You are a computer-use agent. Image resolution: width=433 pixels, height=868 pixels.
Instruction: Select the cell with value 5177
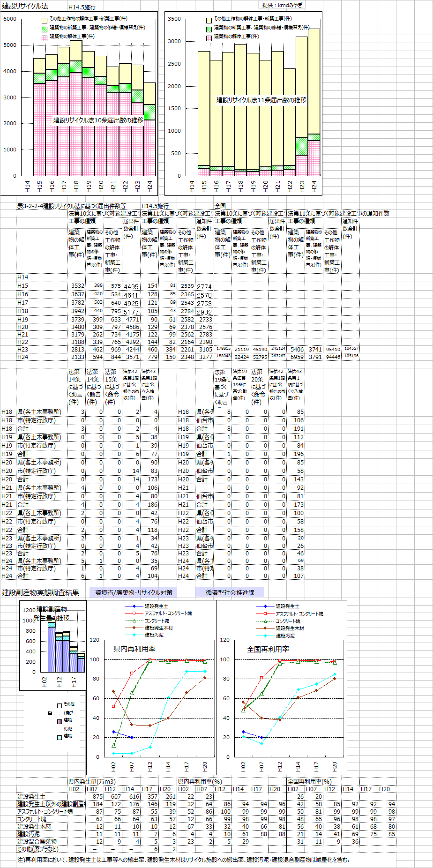[131, 312]
